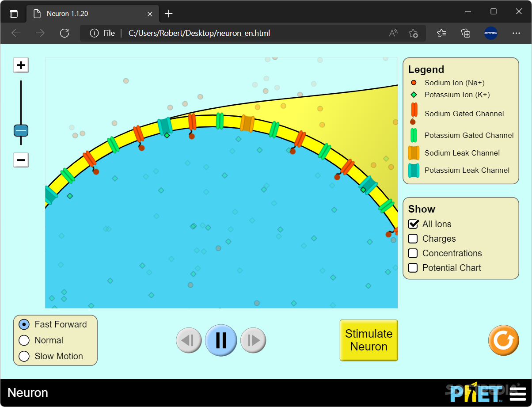
Task: Open the Favorites list
Action: (441, 33)
